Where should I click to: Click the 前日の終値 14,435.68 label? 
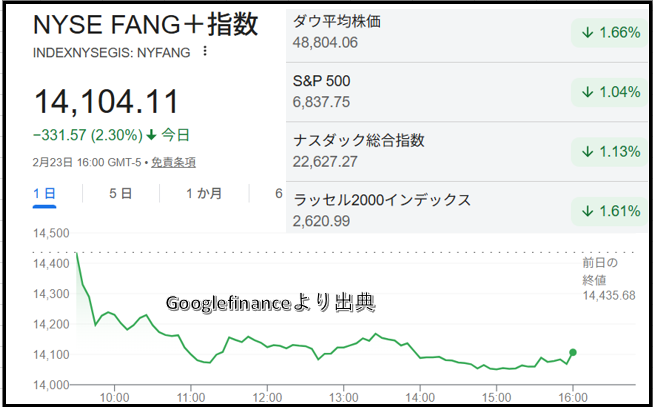[x=607, y=279]
